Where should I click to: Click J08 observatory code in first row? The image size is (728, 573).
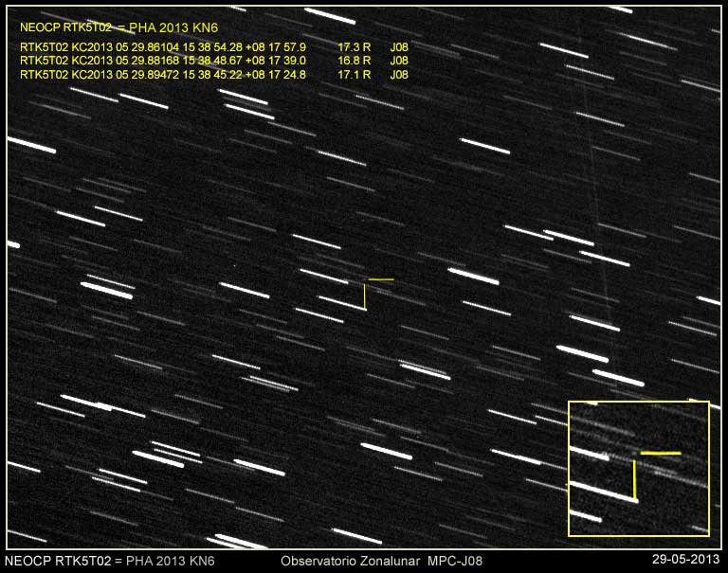tap(399, 46)
